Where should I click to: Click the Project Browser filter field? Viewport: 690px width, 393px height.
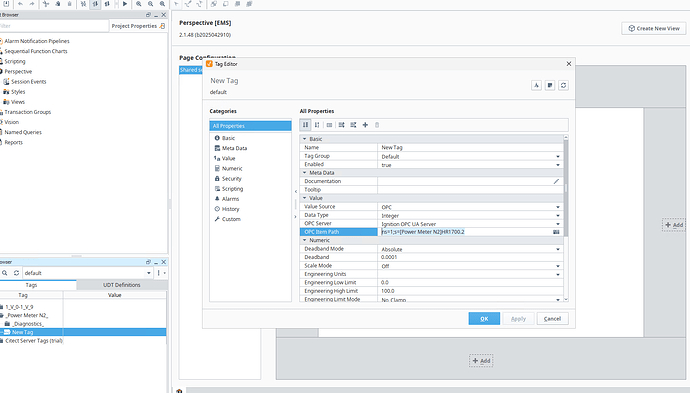coord(54,26)
